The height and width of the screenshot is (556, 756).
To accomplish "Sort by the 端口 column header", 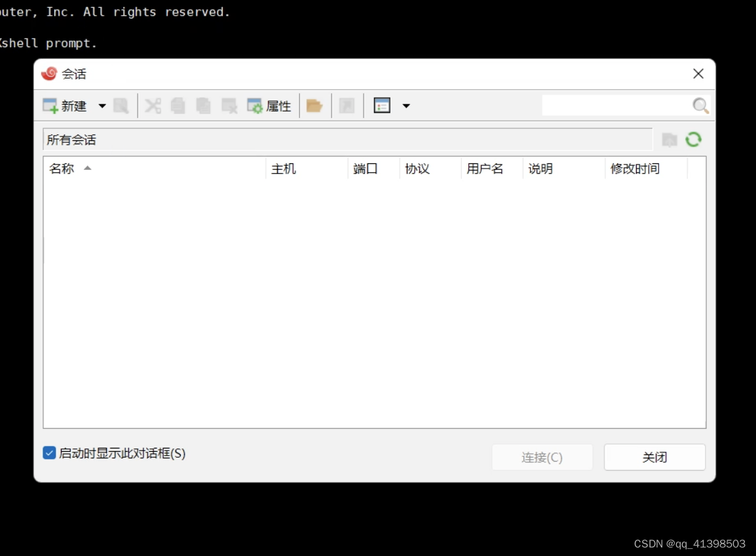I will (x=373, y=169).
